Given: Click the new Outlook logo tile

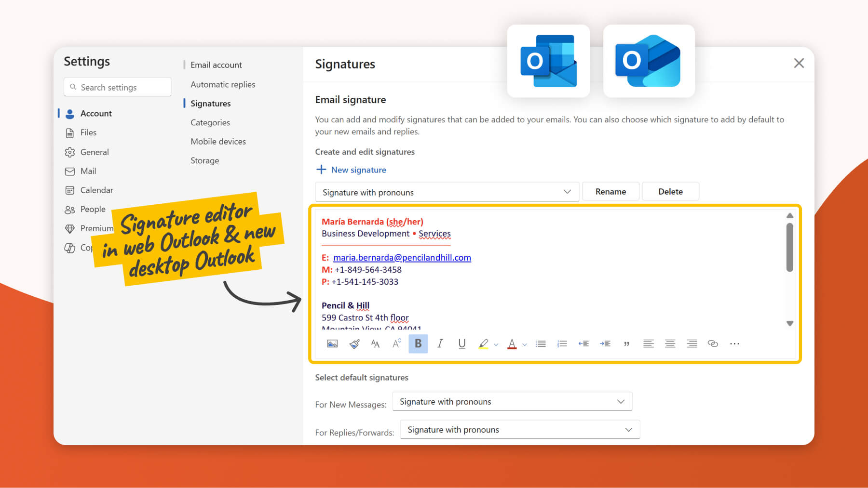Looking at the screenshot, I should point(649,61).
